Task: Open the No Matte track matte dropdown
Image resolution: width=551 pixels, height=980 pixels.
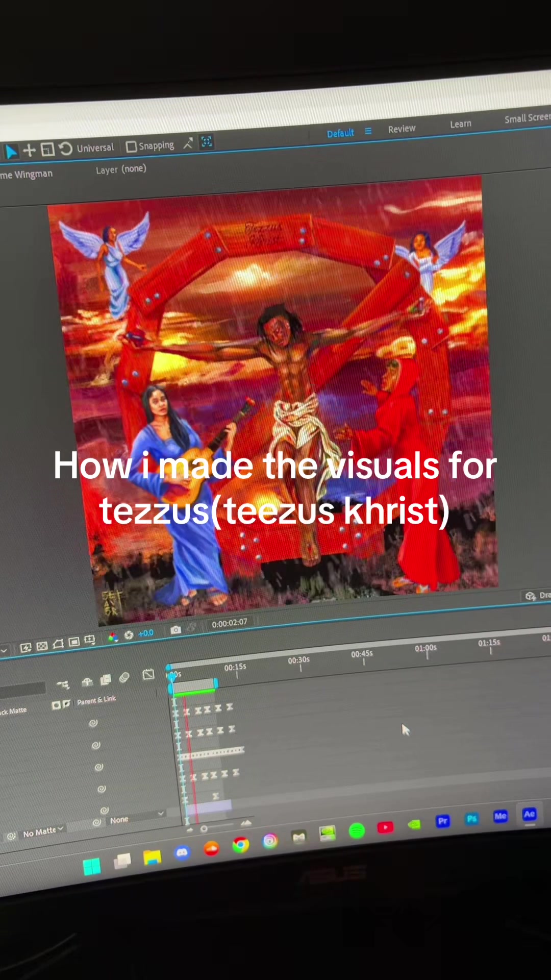Action: pyautogui.click(x=43, y=832)
